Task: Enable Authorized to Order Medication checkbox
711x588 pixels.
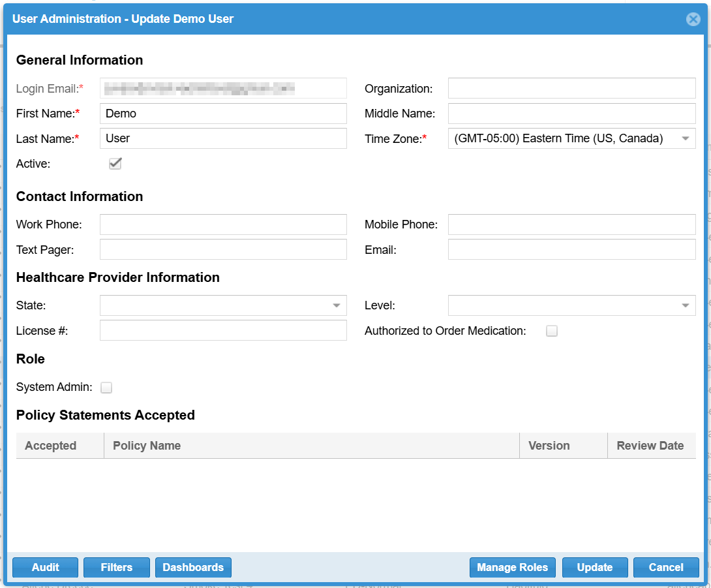Action: point(552,331)
